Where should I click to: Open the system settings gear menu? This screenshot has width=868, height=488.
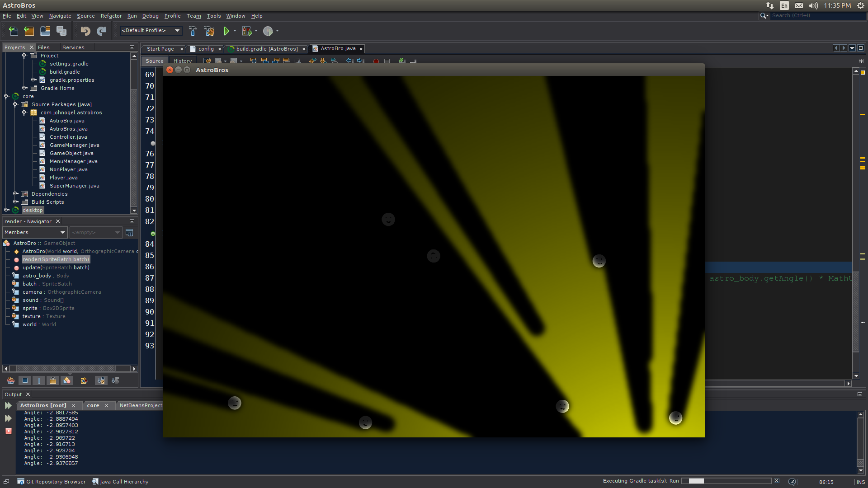click(x=860, y=5)
